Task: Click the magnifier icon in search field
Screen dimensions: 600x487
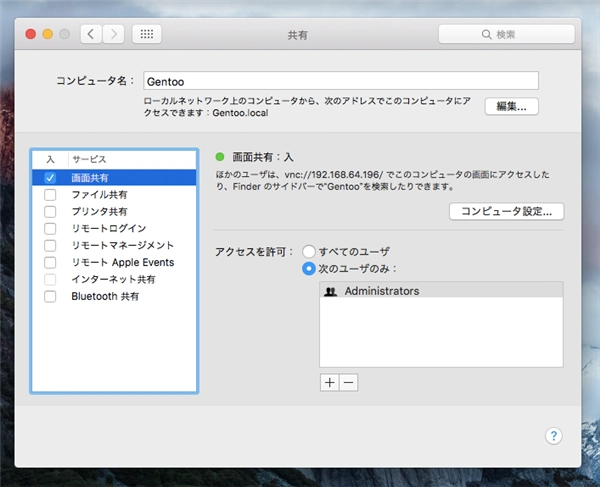Action: click(x=487, y=34)
